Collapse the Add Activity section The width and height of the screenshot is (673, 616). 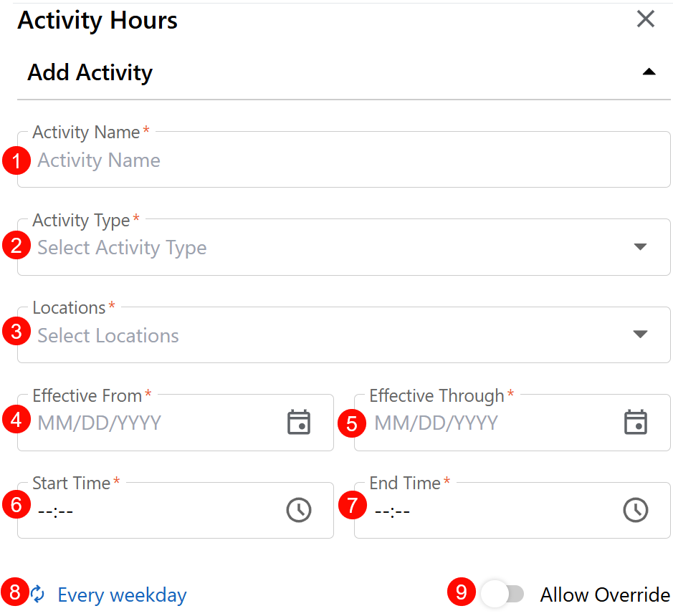coord(649,72)
